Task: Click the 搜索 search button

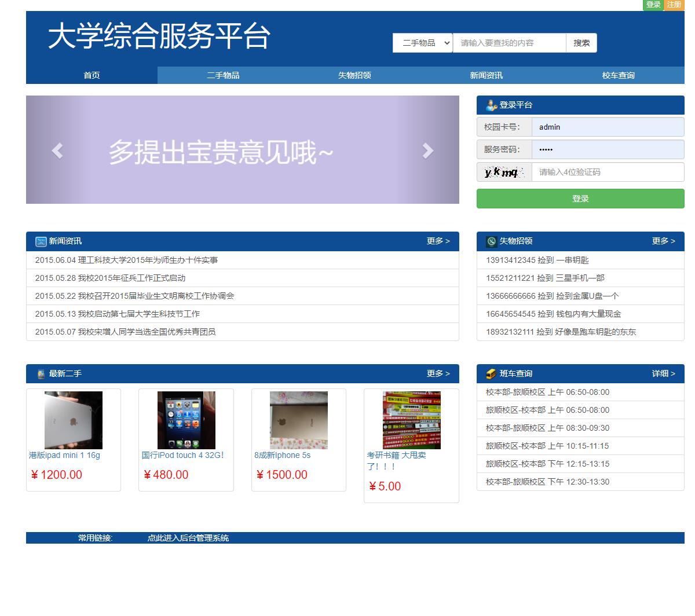Action: (581, 43)
